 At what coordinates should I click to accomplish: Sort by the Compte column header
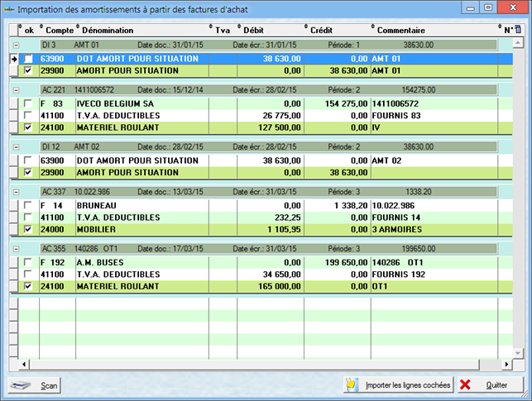click(58, 30)
